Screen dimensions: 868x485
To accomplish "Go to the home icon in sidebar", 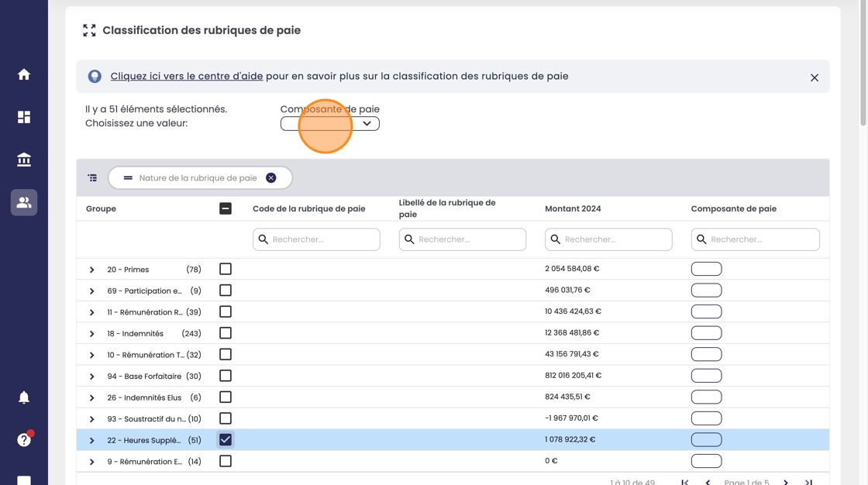I will [x=24, y=74].
